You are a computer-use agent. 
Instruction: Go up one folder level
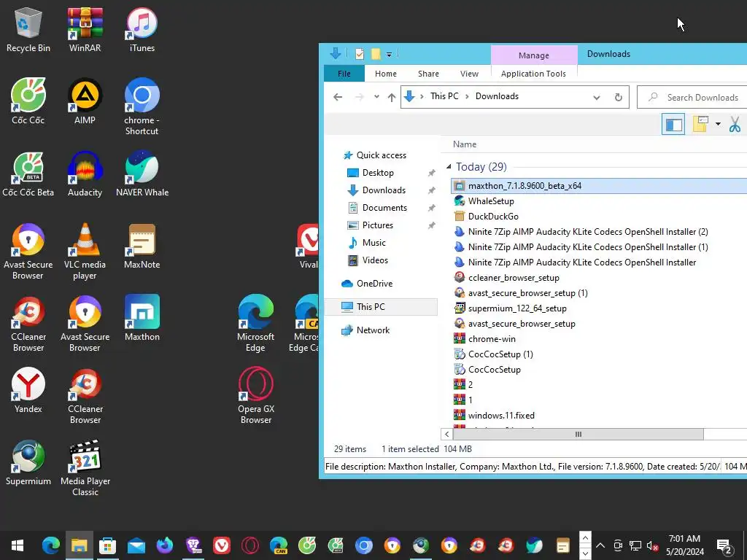pos(392,97)
